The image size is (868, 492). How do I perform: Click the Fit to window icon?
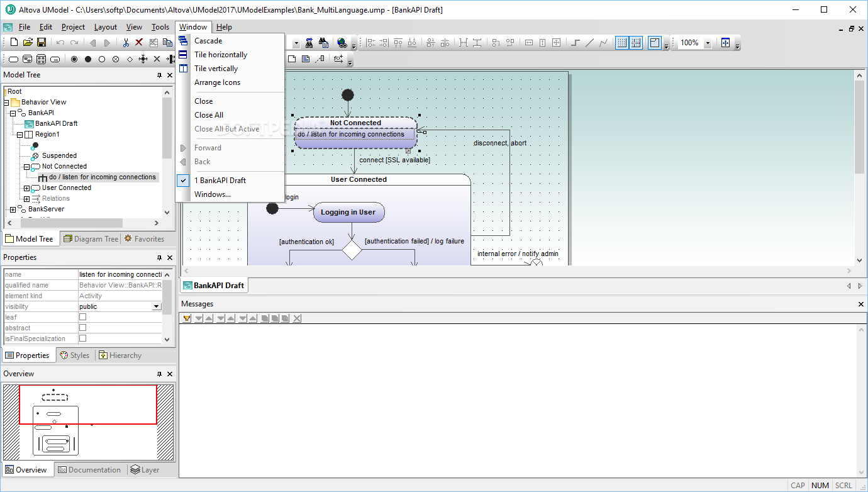click(x=725, y=43)
